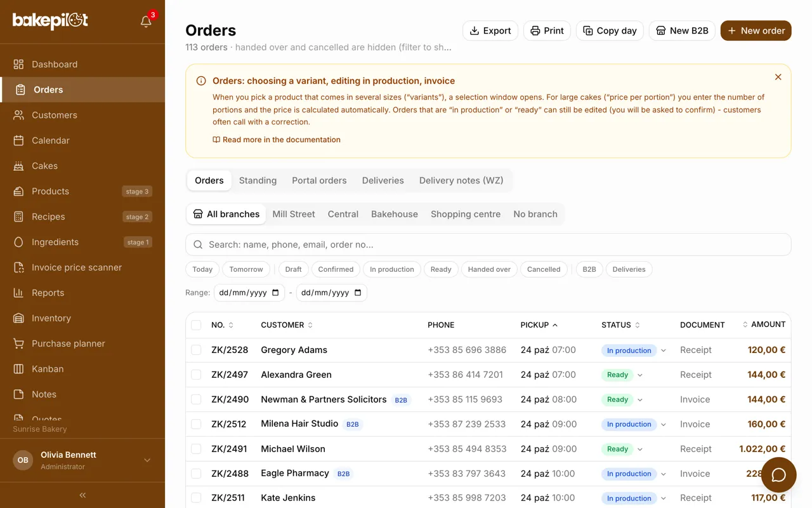The width and height of the screenshot is (812, 508).
Task: Click the orders search field
Action: (x=488, y=244)
